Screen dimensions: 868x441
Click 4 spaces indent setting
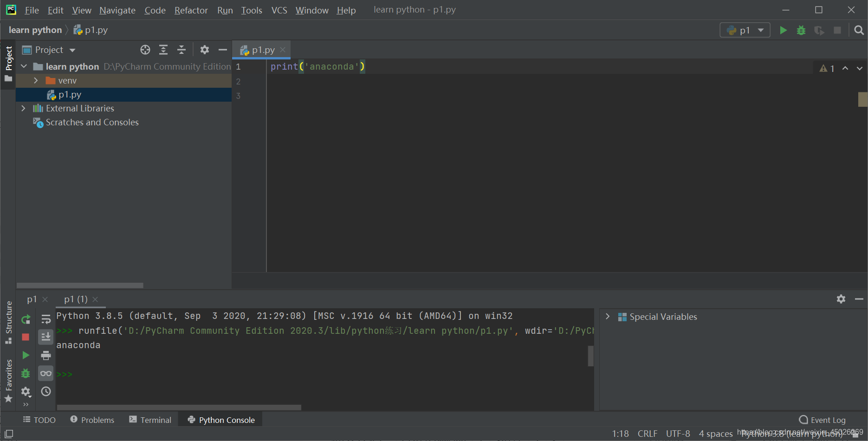716,434
